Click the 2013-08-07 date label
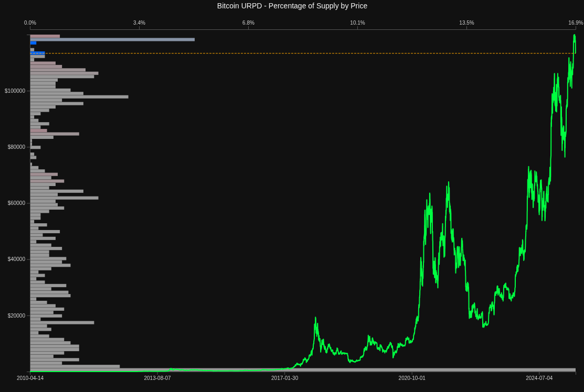The width and height of the screenshot is (584, 392). point(157,378)
